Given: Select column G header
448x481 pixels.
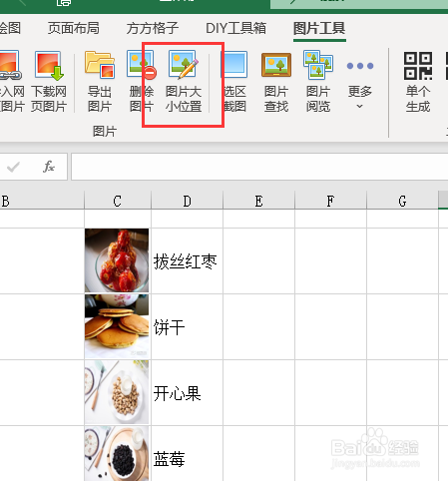Looking at the screenshot, I should [x=402, y=201].
